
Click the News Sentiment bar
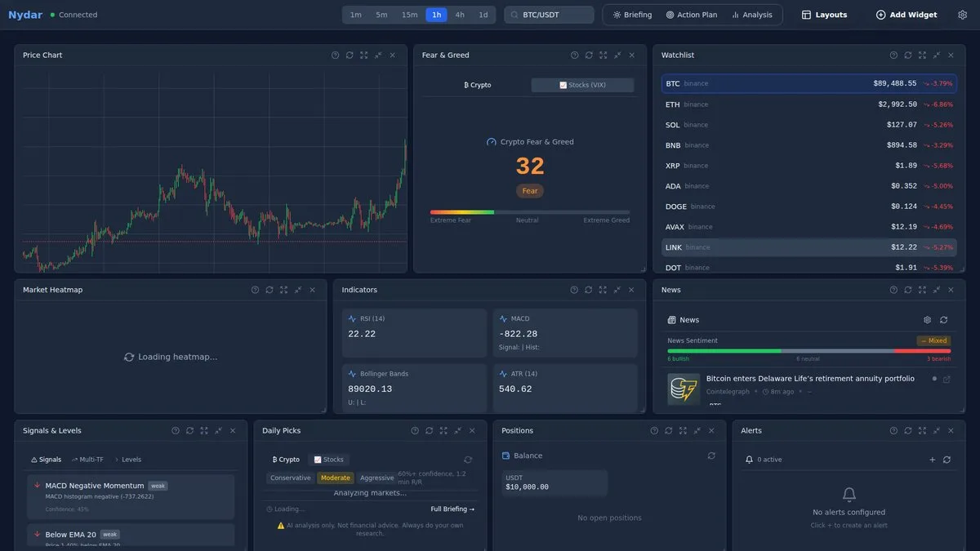tap(809, 351)
